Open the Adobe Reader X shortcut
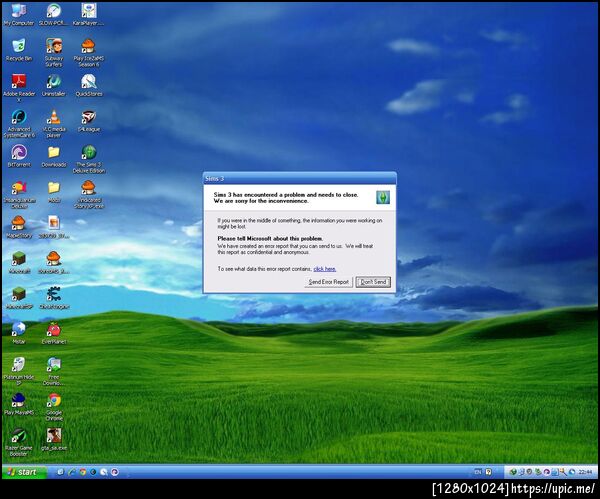Screen dimensions: 600x499 [18, 86]
